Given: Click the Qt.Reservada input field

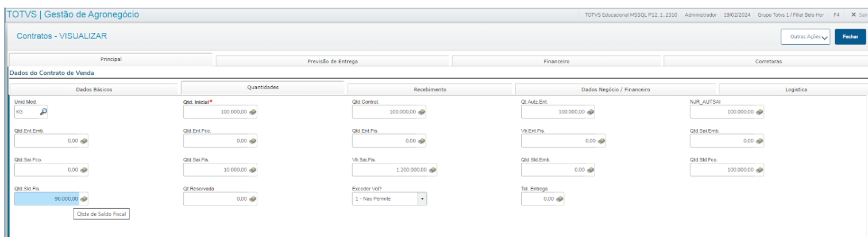Looking at the screenshot, I should point(216,198).
